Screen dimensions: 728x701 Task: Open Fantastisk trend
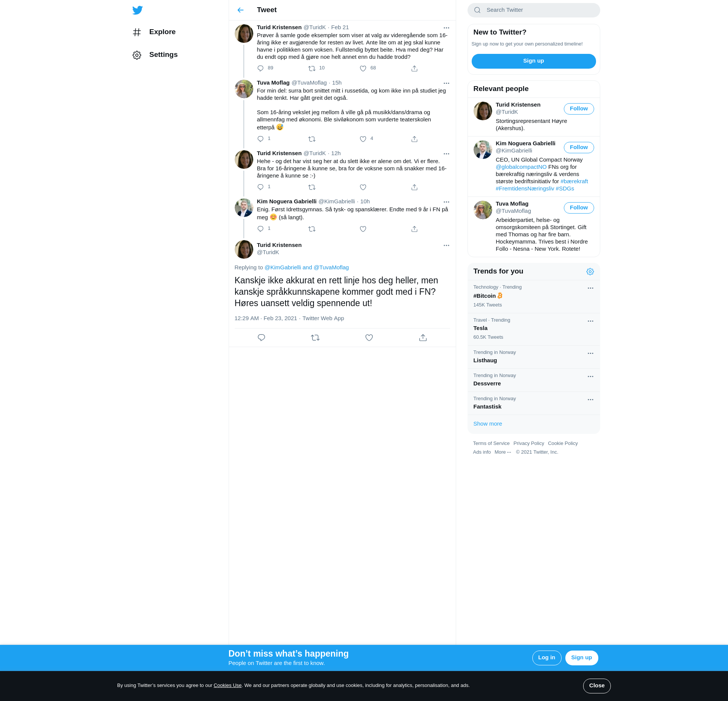tap(533, 403)
